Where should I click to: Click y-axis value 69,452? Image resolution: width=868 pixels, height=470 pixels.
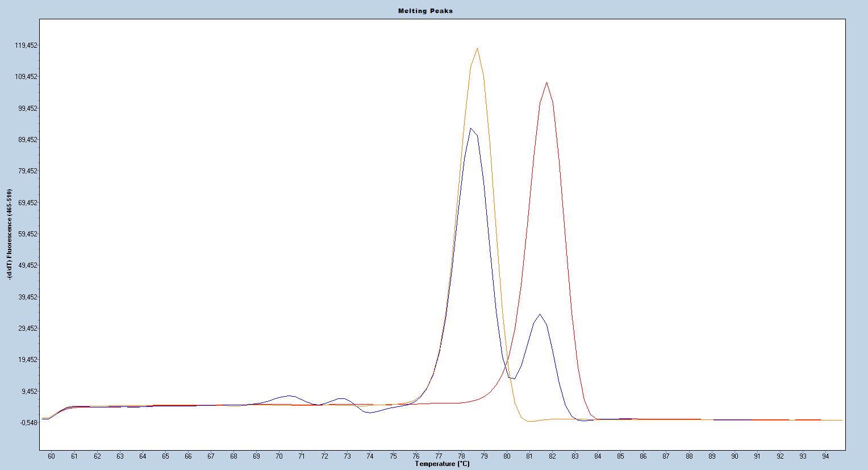(x=28, y=203)
